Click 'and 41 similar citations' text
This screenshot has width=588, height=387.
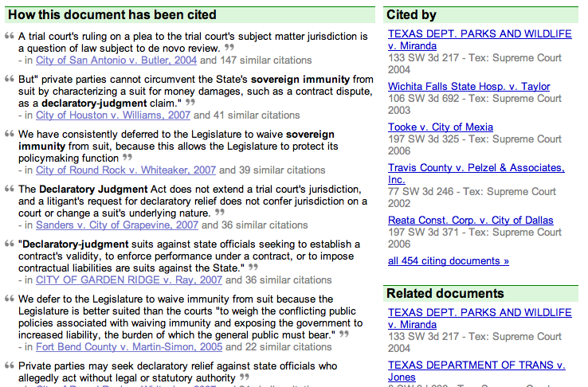click(x=247, y=115)
